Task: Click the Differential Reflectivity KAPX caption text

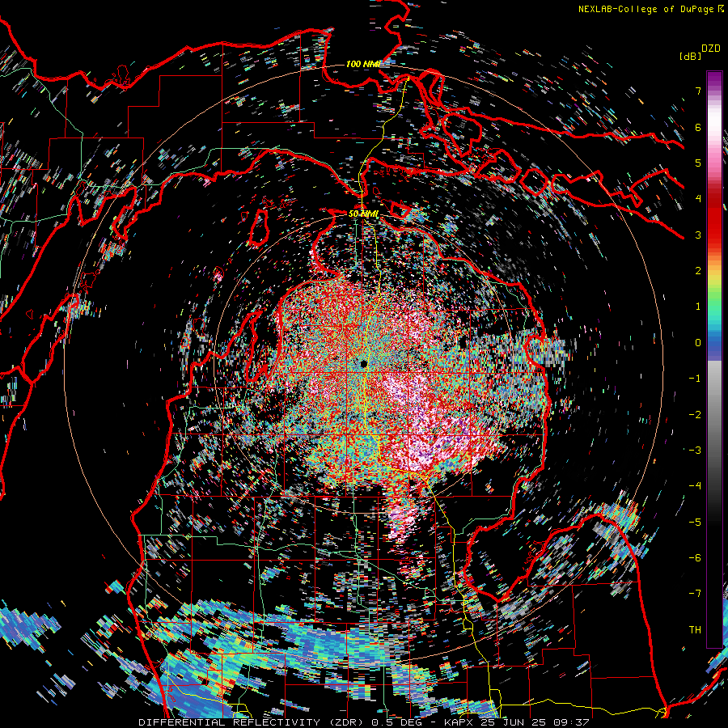Action: pyautogui.click(x=364, y=722)
